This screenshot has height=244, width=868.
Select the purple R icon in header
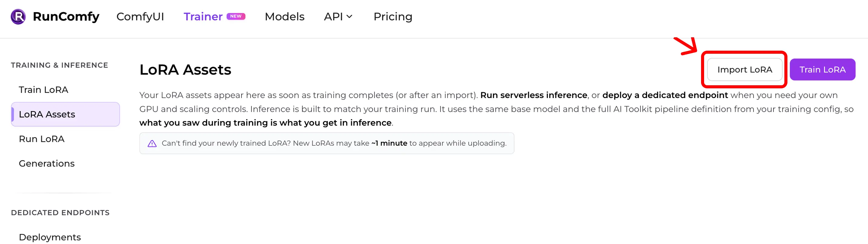coord(18,16)
